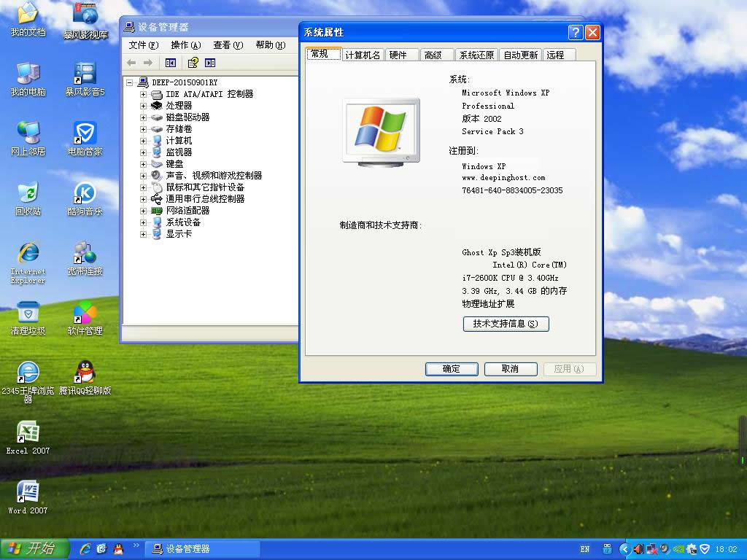Click Properties icon in Device Manager toolbar

[x=193, y=63]
